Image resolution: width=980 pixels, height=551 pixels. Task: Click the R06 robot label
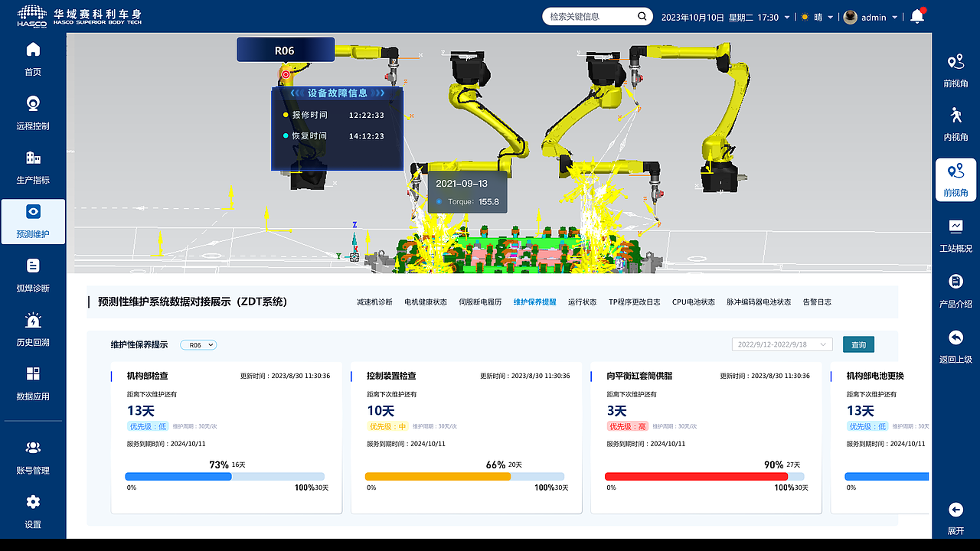[285, 51]
